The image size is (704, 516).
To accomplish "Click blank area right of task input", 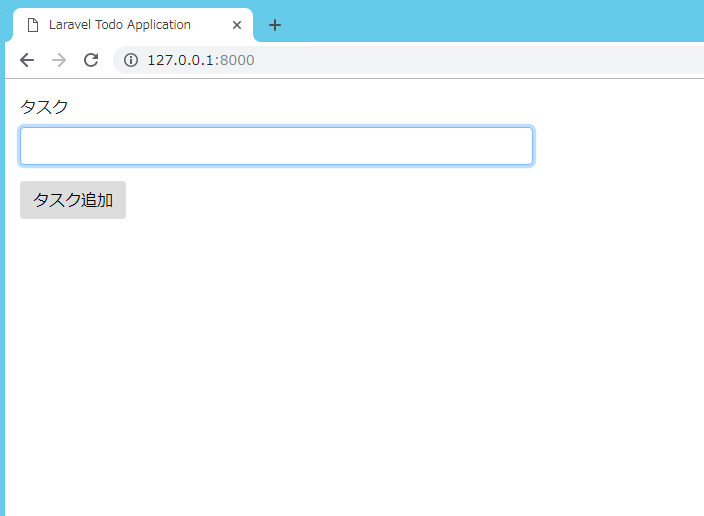I will coord(620,146).
